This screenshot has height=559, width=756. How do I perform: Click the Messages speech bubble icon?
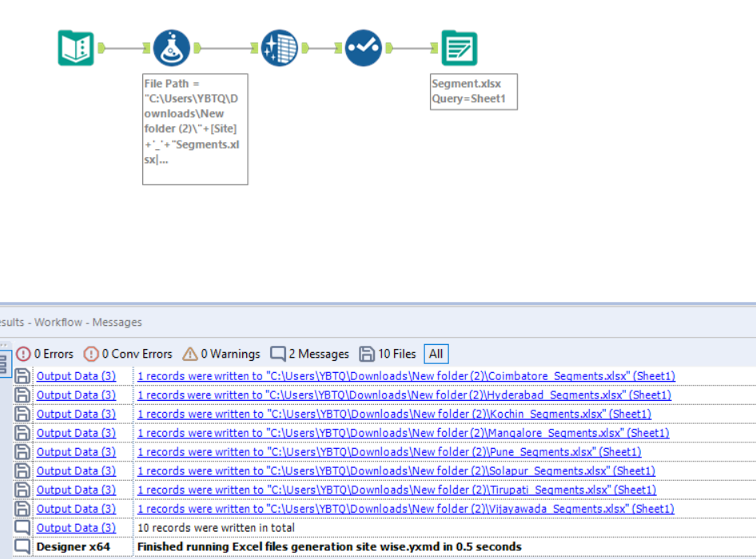tap(278, 354)
